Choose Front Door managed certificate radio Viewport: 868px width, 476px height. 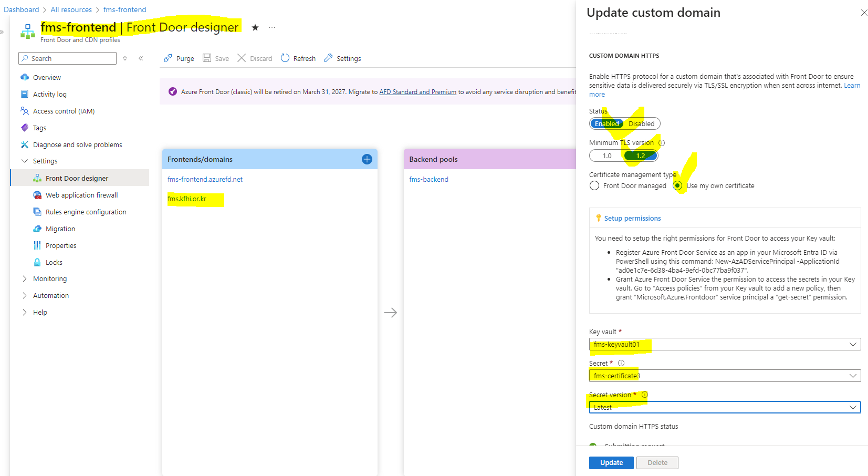594,186
